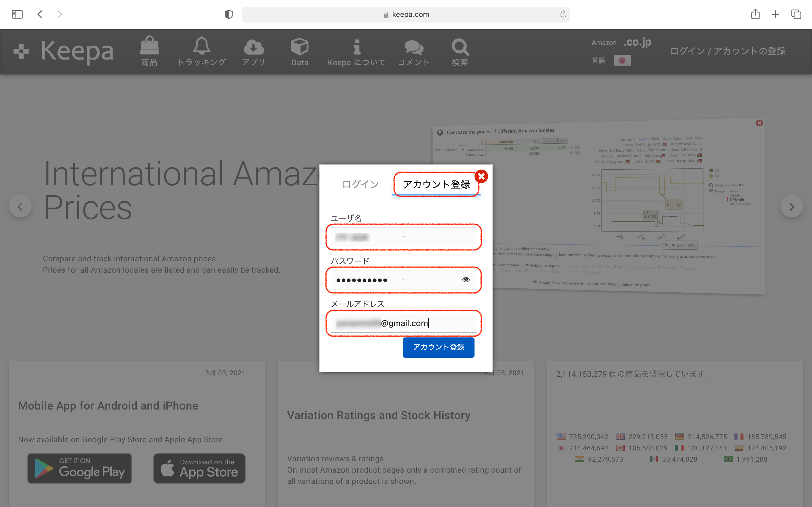Viewport: 812px width, 507px height.
Task: Advance carousel with right chevron arrow
Action: [x=791, y=206]
